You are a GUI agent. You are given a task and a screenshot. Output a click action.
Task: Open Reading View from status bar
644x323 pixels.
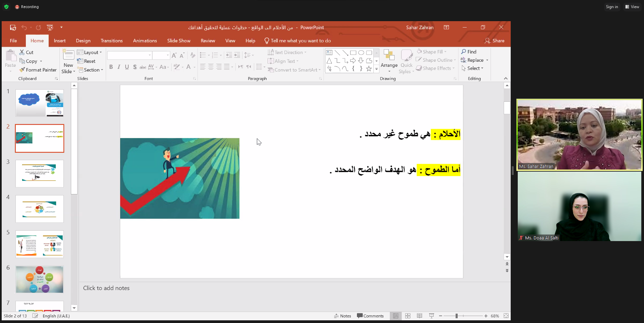[419, 316]
